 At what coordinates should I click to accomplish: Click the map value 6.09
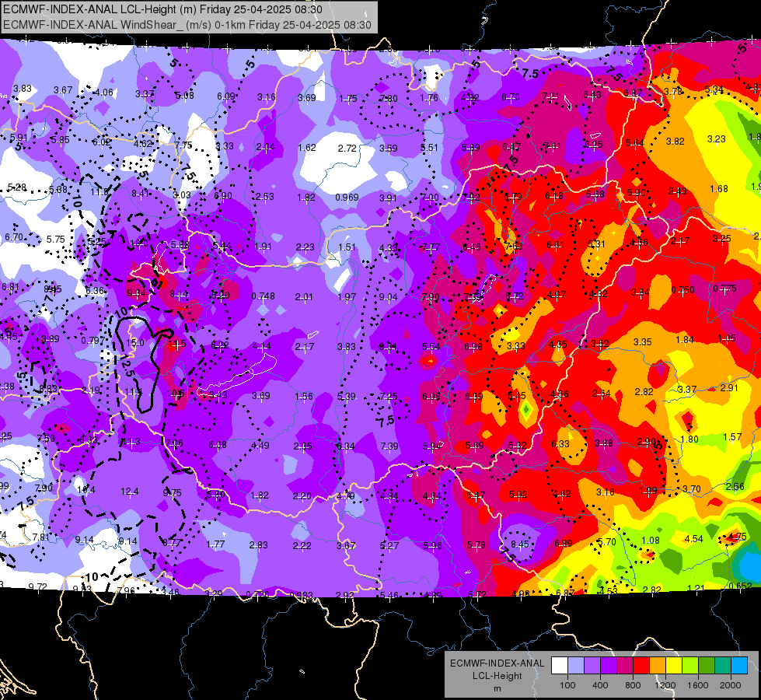(226, 96)
